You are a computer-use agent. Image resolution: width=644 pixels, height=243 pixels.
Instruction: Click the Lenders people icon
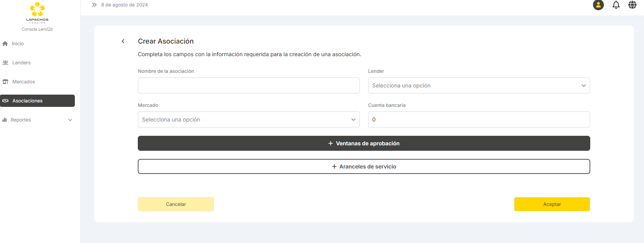tap(5, 63)
